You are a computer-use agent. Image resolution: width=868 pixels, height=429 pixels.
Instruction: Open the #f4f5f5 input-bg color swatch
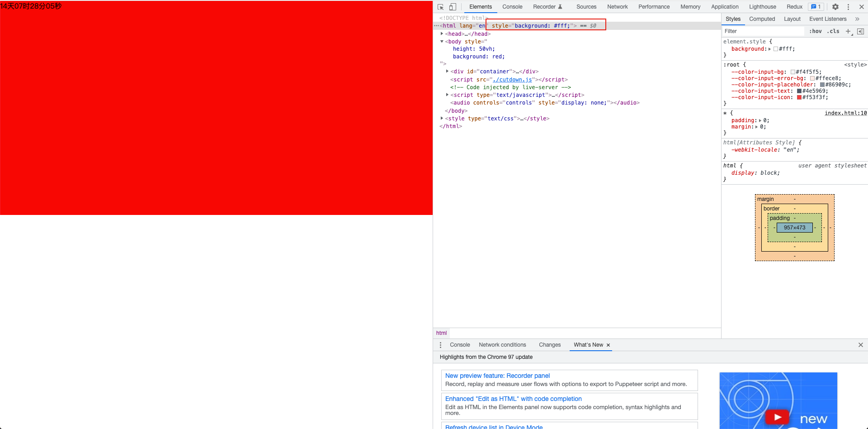coord(793,72)
